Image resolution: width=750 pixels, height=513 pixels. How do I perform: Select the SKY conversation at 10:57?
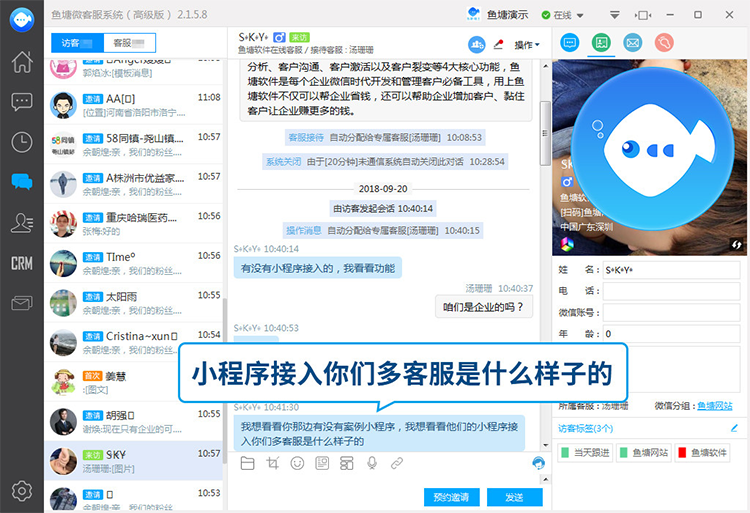(133, 461)
